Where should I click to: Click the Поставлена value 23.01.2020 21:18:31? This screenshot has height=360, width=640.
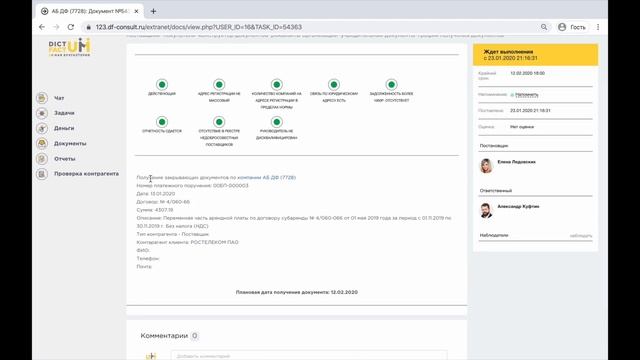530,111
